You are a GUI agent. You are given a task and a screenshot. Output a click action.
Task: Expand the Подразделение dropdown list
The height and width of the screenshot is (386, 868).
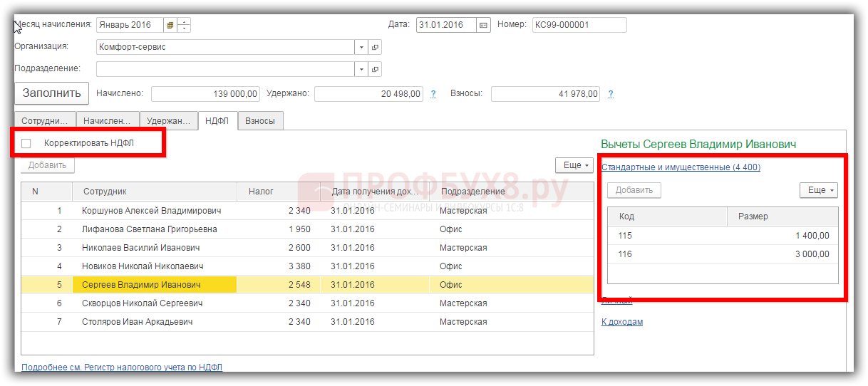click(361, 69)
